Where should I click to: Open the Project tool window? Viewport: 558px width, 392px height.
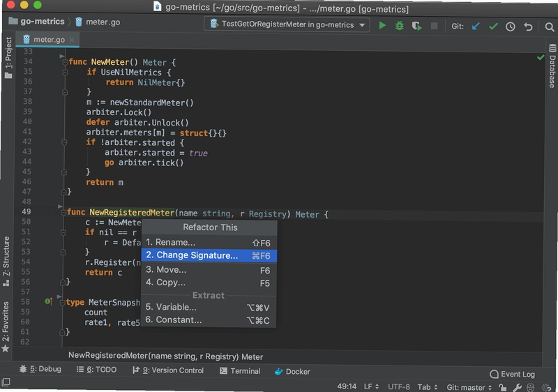point(8,58)
